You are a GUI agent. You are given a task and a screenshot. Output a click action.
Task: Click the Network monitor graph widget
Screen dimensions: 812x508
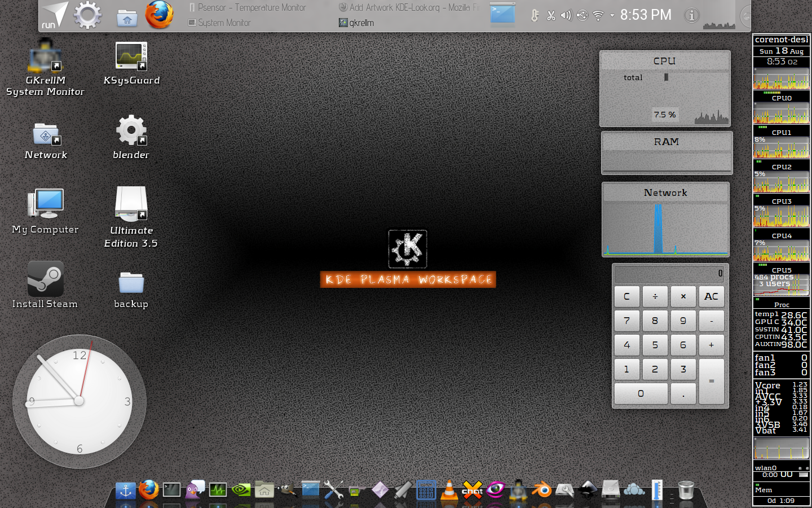coord(665,219)
